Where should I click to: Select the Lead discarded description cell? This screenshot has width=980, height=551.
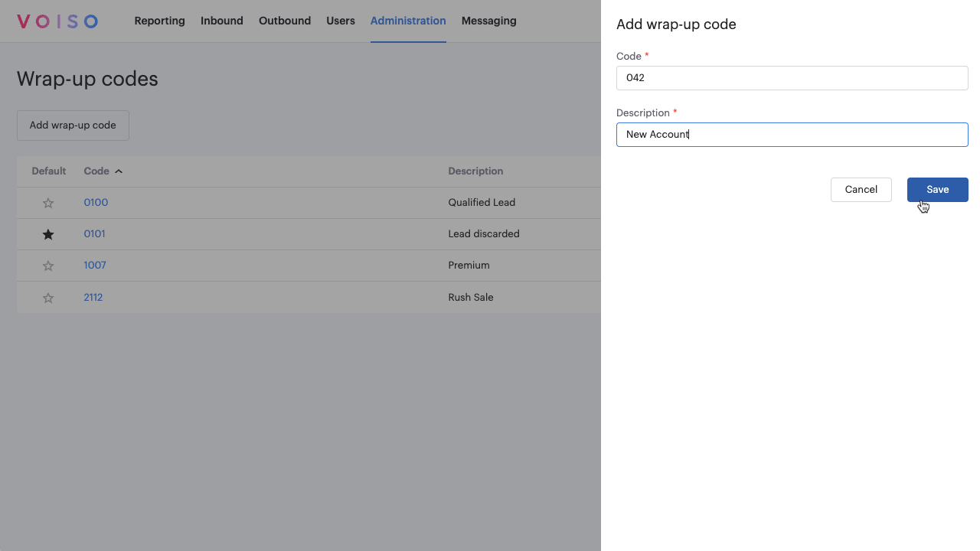[x=484, y=234]
